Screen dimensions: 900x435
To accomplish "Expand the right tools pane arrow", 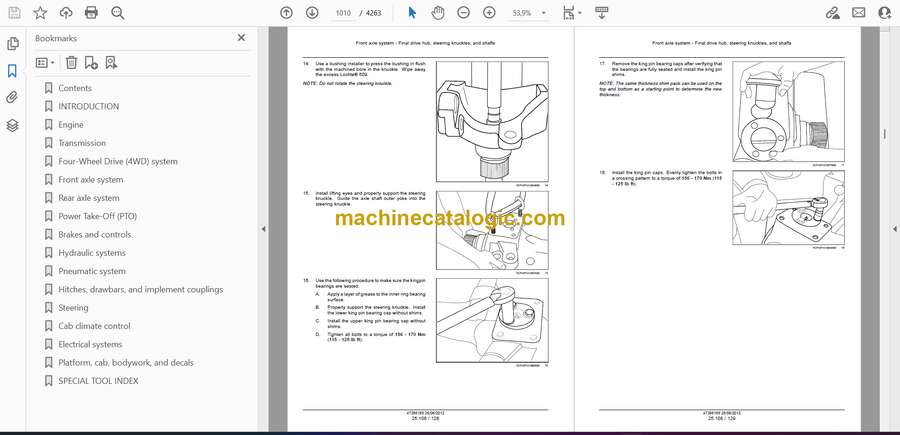I will coord(894,229).
